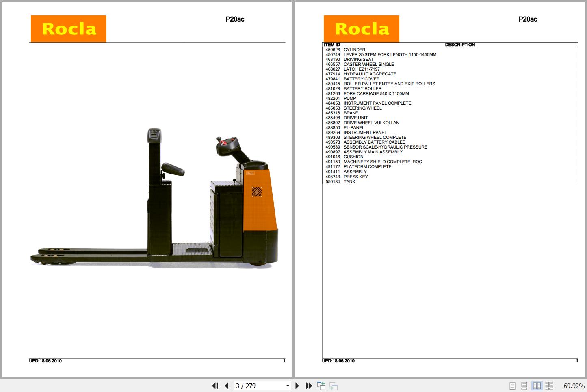Jump to the first page of the document

click(x=216, y=386)
